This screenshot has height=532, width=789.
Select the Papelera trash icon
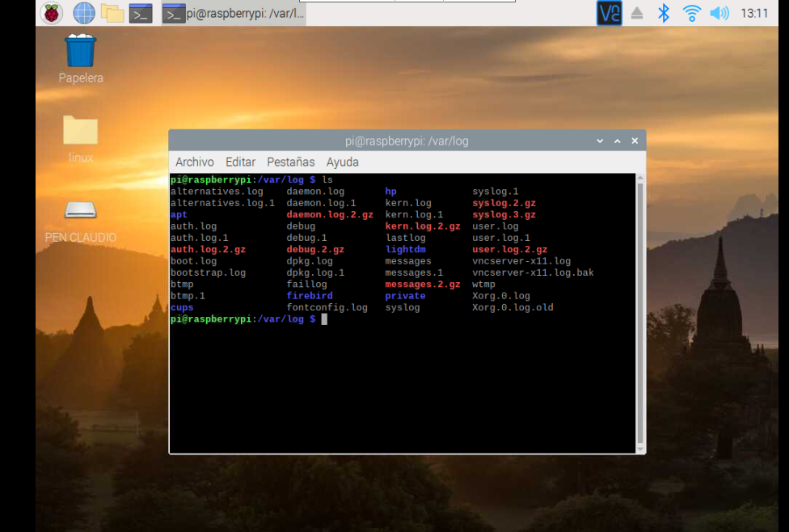click(x=80, y=53)
